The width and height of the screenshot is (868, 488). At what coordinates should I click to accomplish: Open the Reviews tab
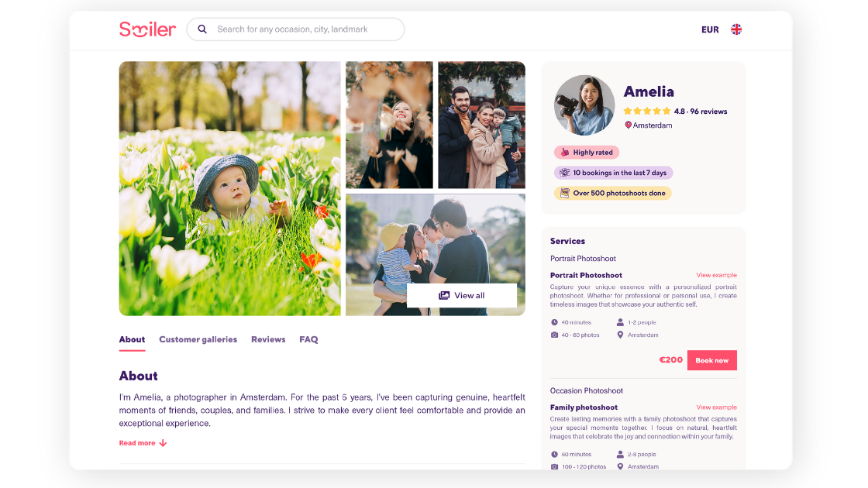[268, 339]
